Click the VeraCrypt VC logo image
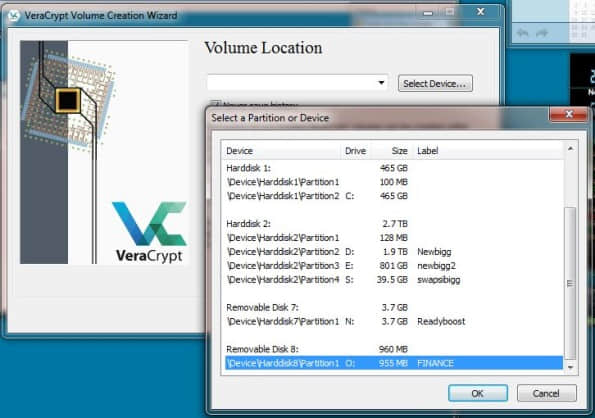This screenshot has height=418, width=595. click(x=150, y=232)
